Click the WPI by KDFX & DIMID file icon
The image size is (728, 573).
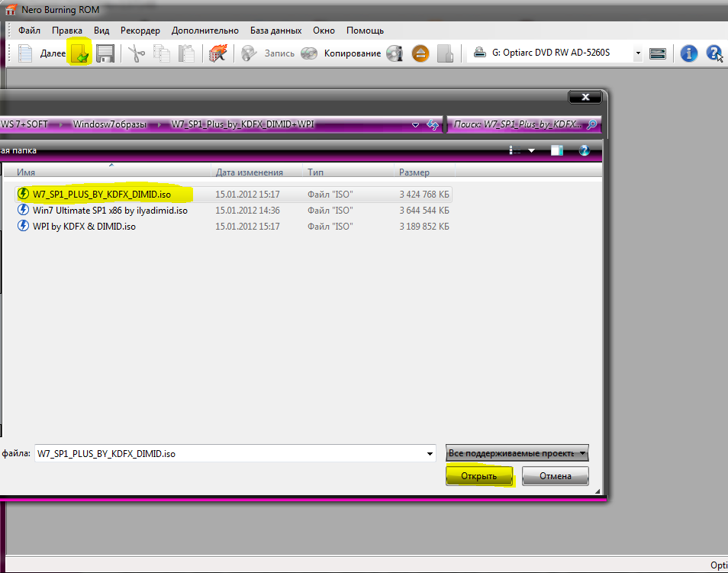tap(23, 226)
